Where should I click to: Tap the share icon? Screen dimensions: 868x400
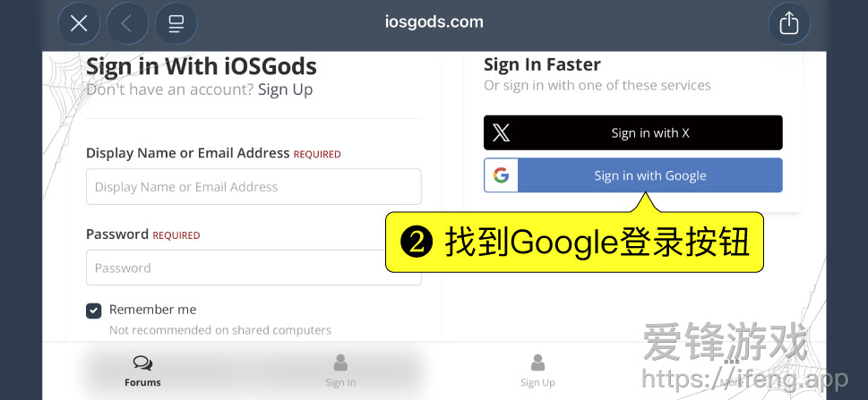coord(789,23)
